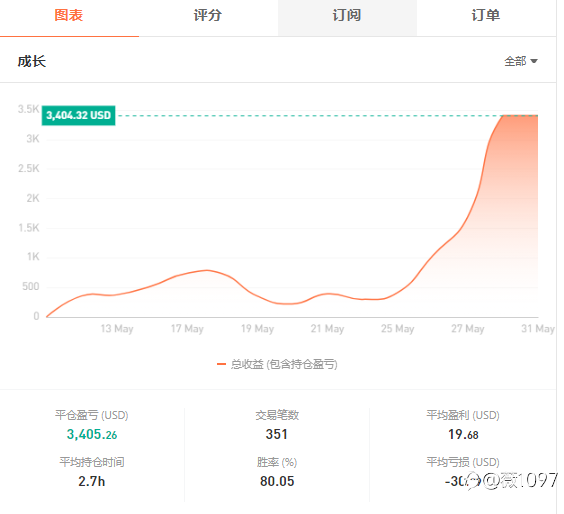Expand the 全部 time range dropdown
564x514 pixels.
point(521,61)
